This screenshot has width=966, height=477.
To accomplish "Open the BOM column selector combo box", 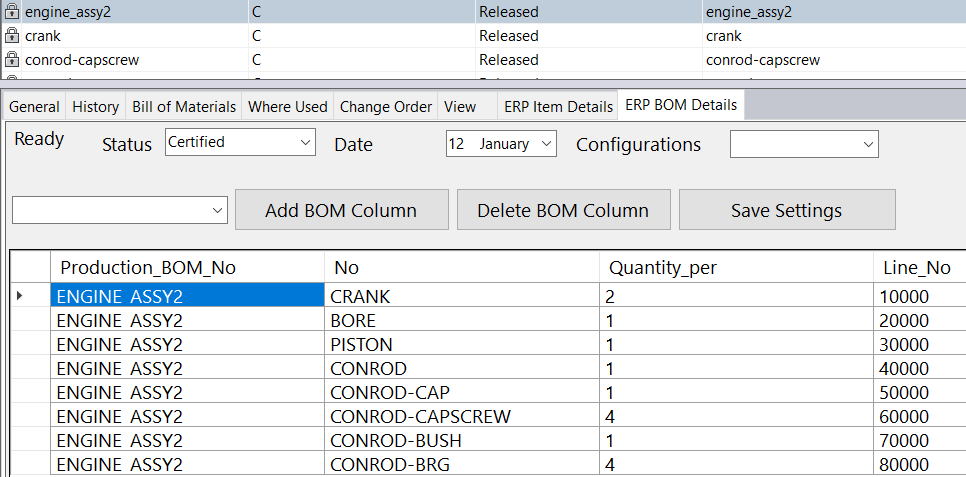I will (120, 210).
